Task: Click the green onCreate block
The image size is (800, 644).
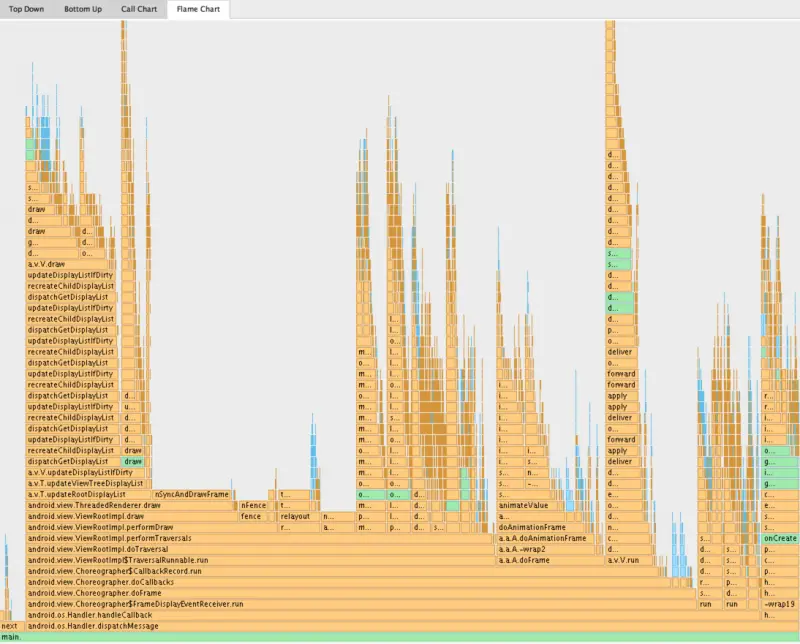Action: [780, 538]
